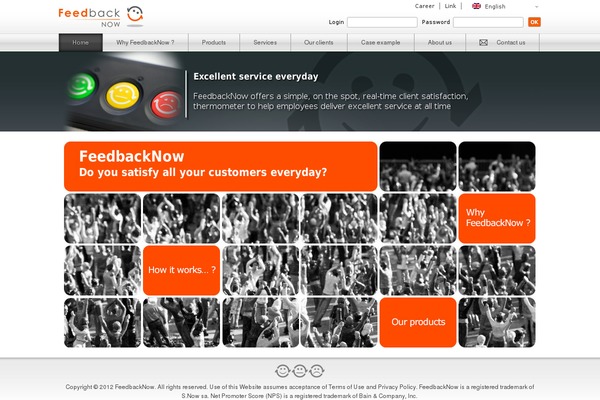Open the Services menu
This screenshot has width=600, height=400.
[x=265, y=42]
